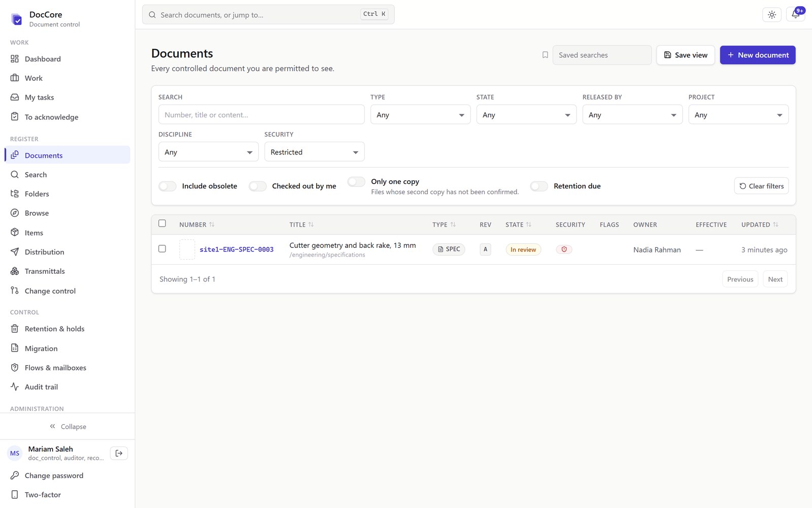Go to Dashboard in sidebar

tap(67, 59)
